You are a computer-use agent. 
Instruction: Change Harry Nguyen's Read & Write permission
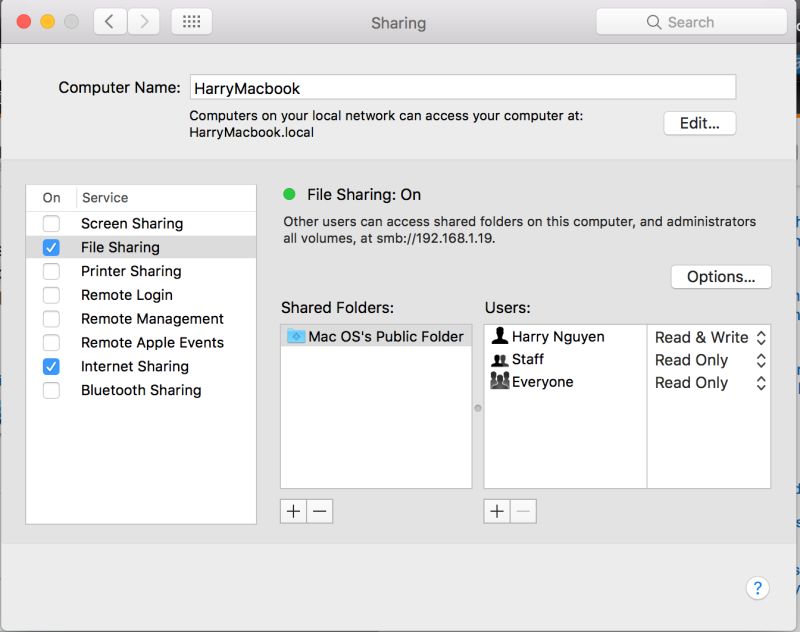[710, 337]
